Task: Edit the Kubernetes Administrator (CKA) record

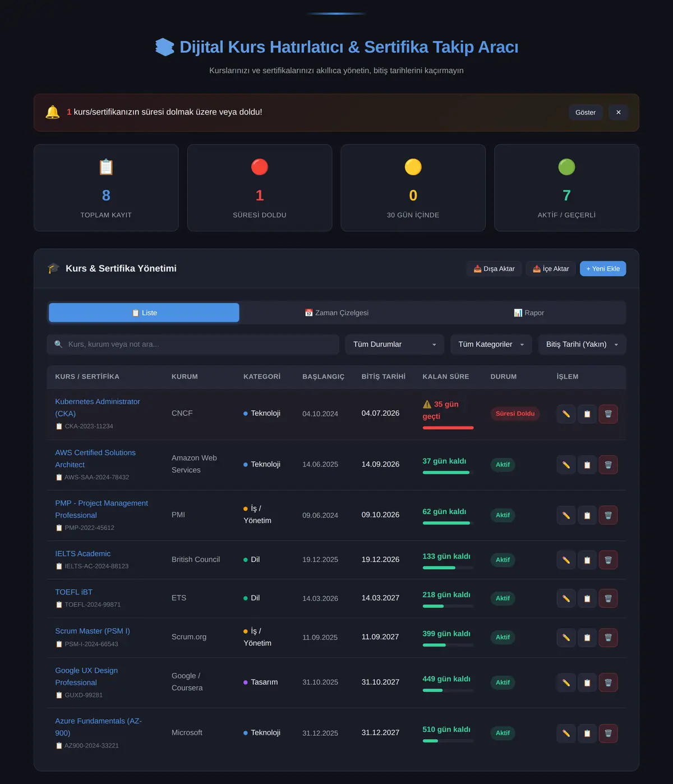Action: click(x=566, y=414)
